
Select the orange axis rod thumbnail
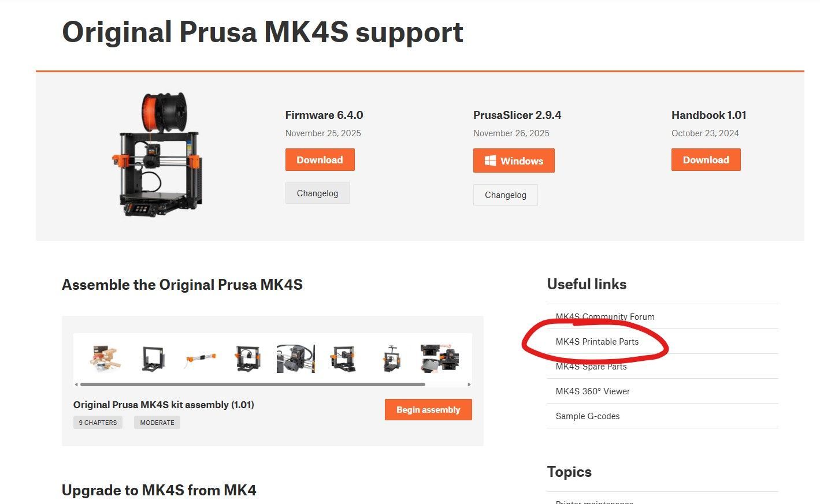(x=201, y=359)
